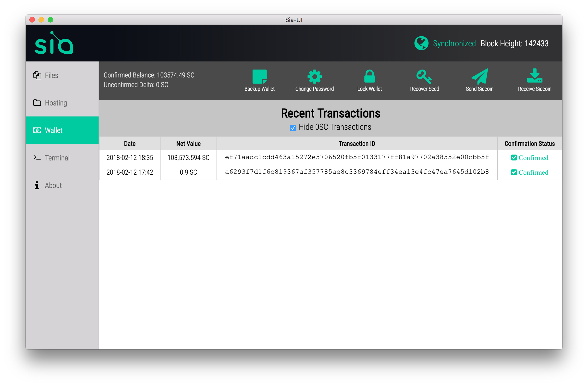Click transaction ID starting with ef71aadc

point(357,157)
